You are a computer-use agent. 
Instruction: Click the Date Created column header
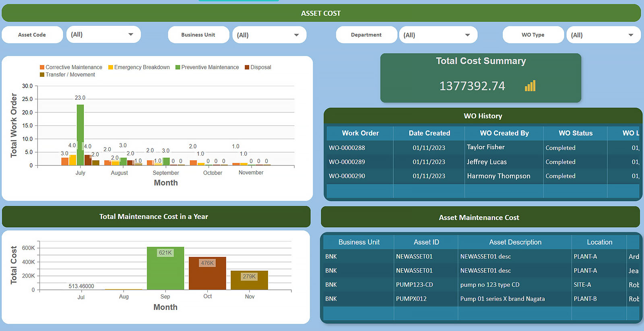coord(429,133)
